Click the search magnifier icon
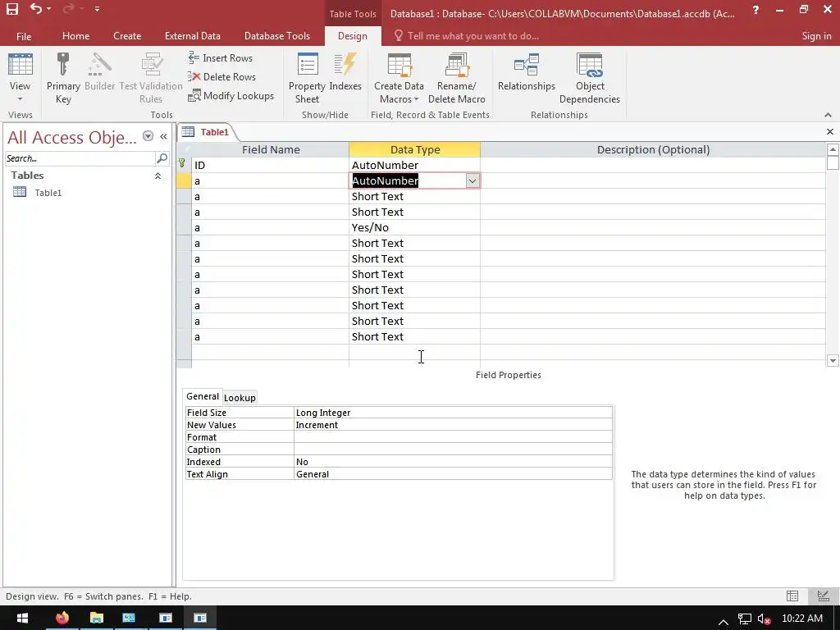This screenshot has width=840, height=630. (x=162, y=158)
